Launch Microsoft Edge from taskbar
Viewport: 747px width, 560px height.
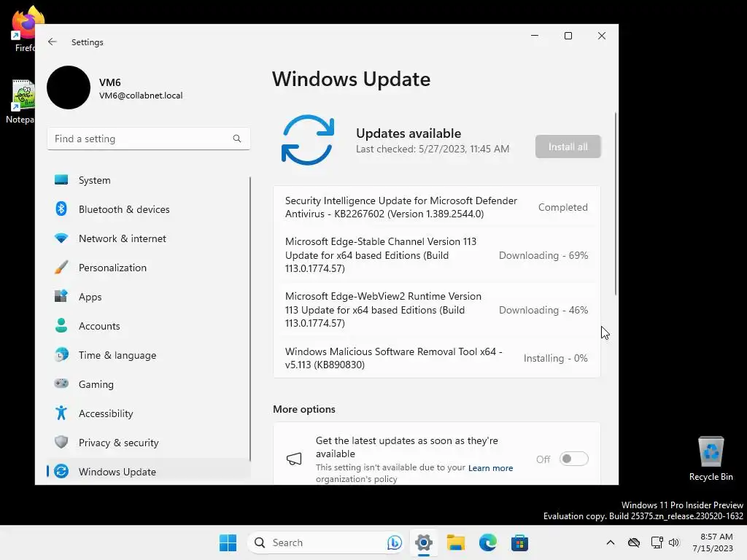coord(488,542)
